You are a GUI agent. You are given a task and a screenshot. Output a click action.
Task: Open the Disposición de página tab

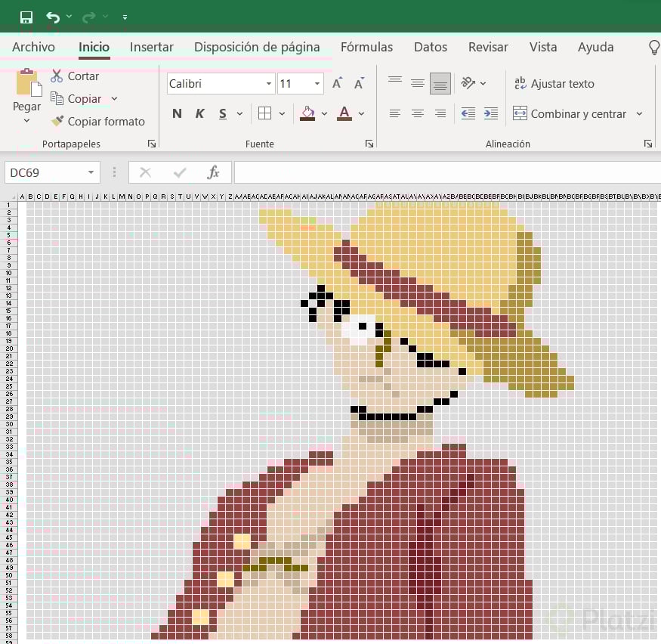257,47
